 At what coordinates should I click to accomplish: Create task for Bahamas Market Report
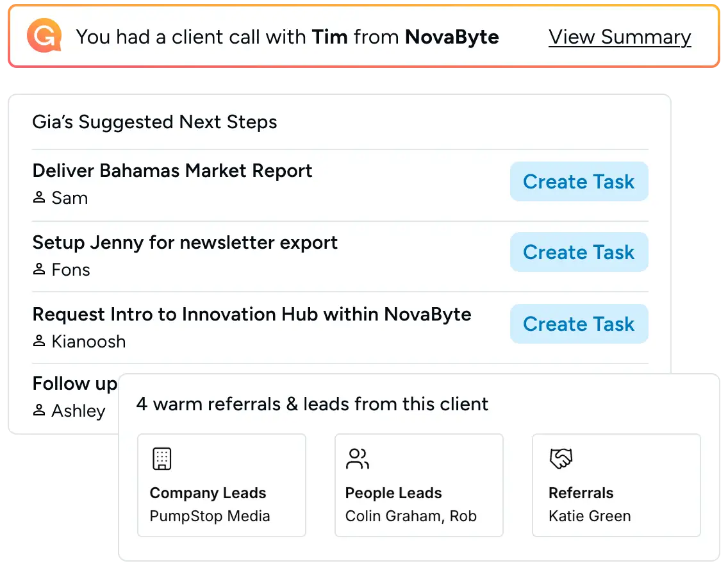579,181
